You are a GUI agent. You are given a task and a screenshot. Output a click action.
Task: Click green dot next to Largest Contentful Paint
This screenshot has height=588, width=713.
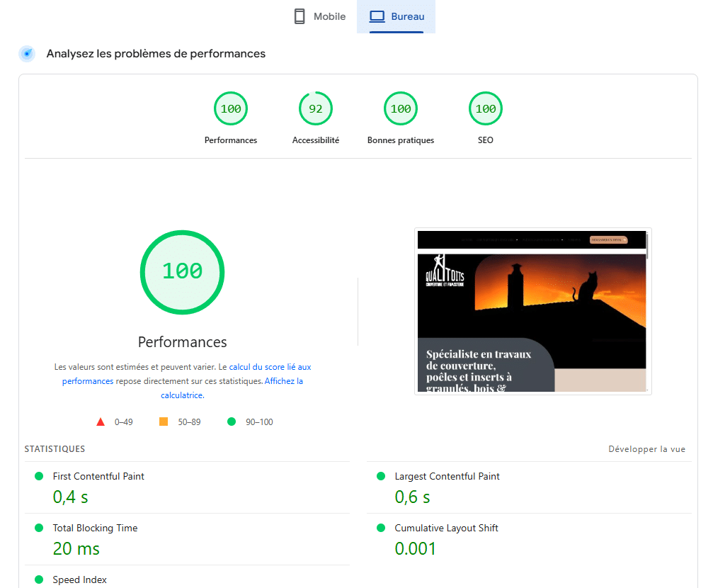381,476
